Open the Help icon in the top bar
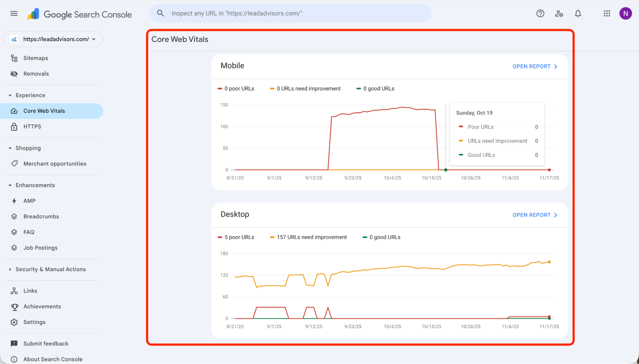Image resolution: width=639 pixels, height=364 pixels. pos(540,13)
